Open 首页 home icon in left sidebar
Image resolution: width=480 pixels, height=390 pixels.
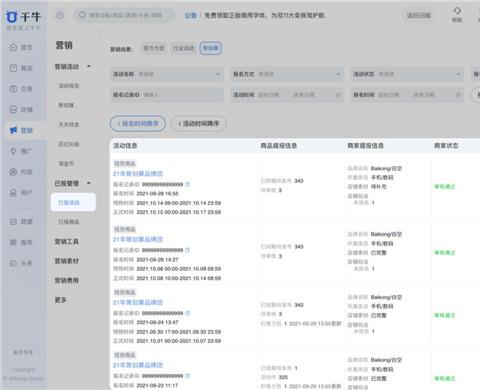click(13, 47)
